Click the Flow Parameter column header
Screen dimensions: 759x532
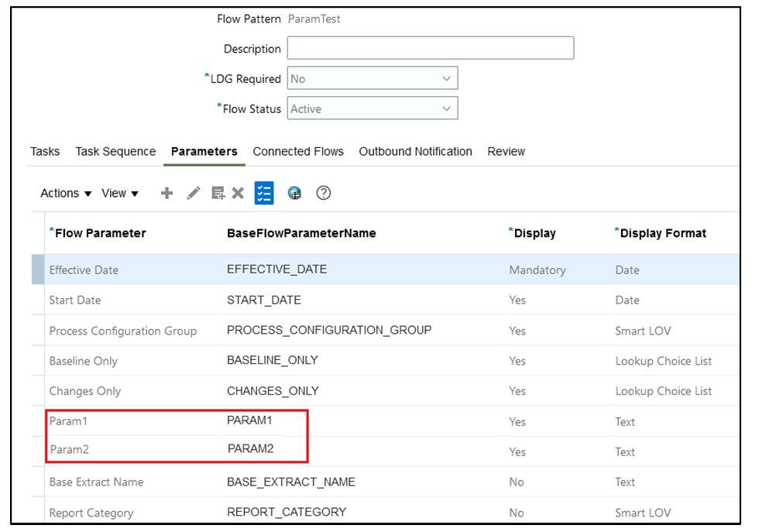click(99, 233)
